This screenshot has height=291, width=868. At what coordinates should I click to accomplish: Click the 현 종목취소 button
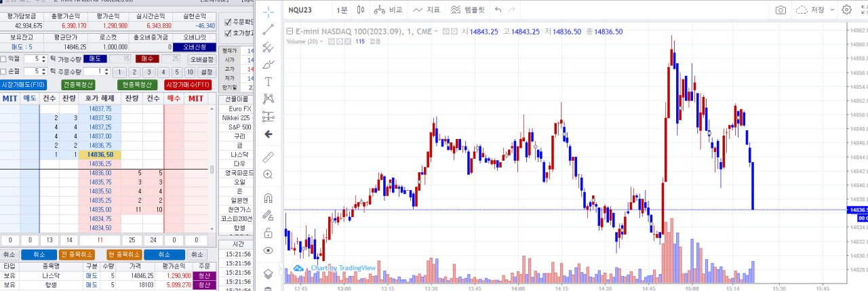tap(124, 254)
